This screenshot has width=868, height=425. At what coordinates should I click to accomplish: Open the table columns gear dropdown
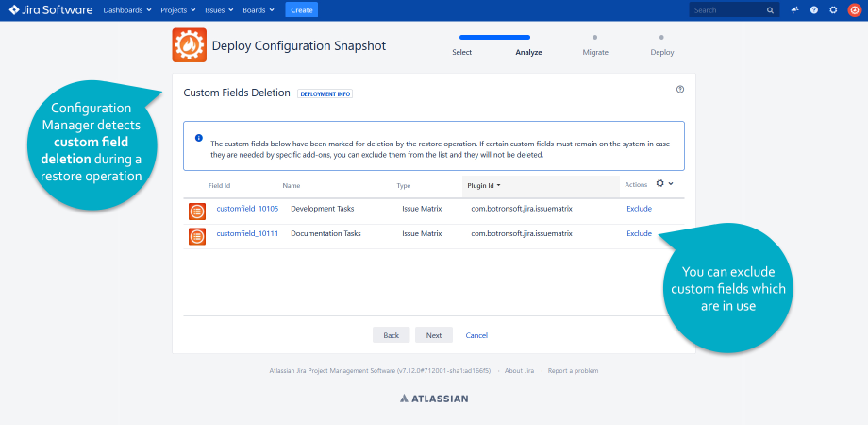point(664,183)
